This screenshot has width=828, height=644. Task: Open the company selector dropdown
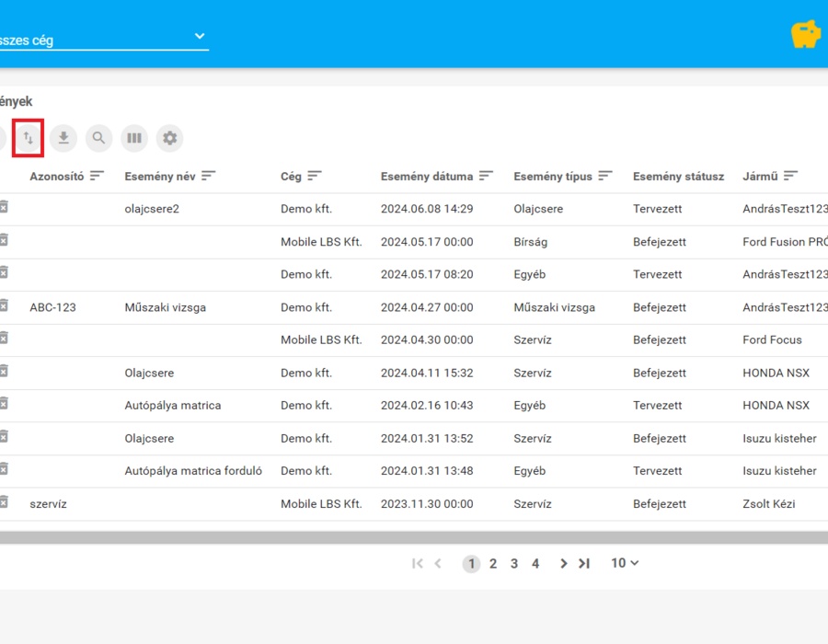click(x=104, y=40)
